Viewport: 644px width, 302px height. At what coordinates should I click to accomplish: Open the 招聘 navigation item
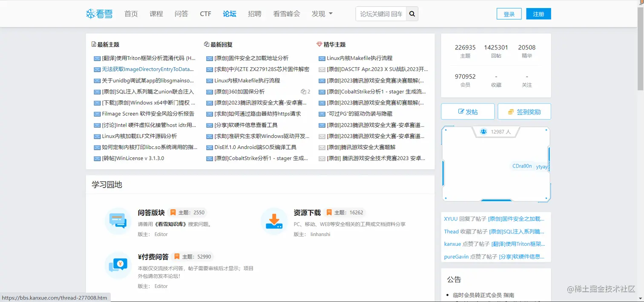coord(255,14)
